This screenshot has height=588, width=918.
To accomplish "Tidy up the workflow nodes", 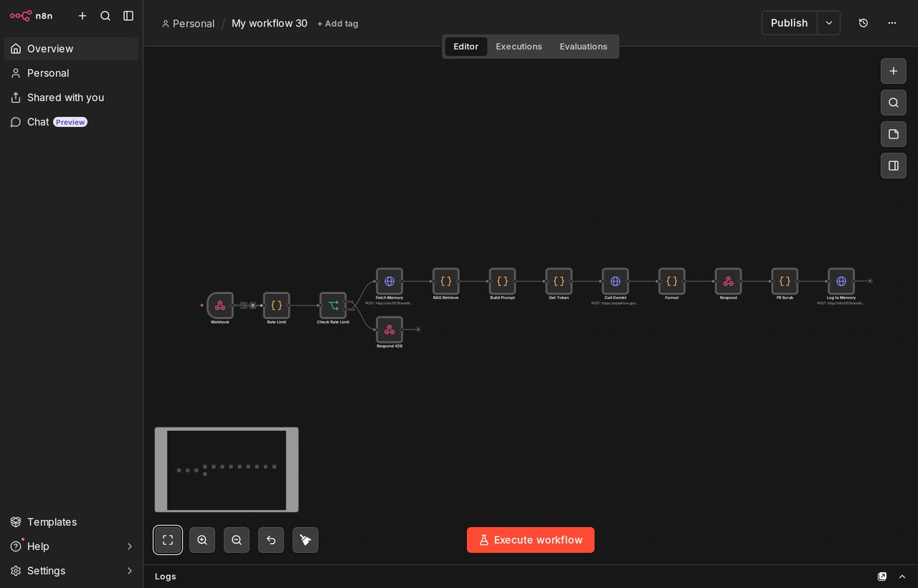I will tap(306, 540).
